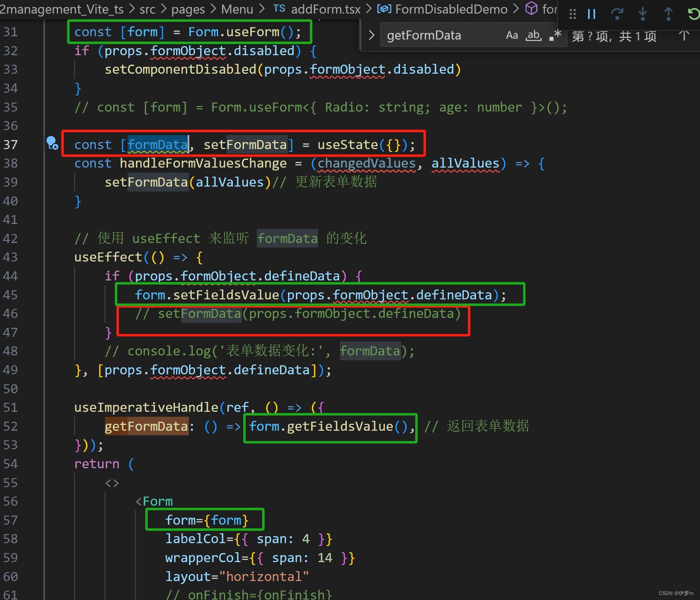Expand the replace field chevron
Viewport: 700px width, 600px height.
click(x=372, y=35)
